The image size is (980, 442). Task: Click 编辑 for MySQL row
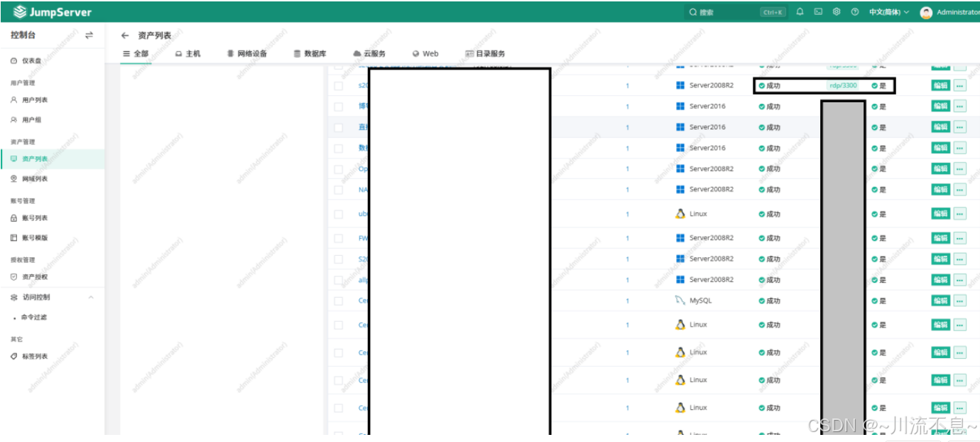click(x=940, y=301)
